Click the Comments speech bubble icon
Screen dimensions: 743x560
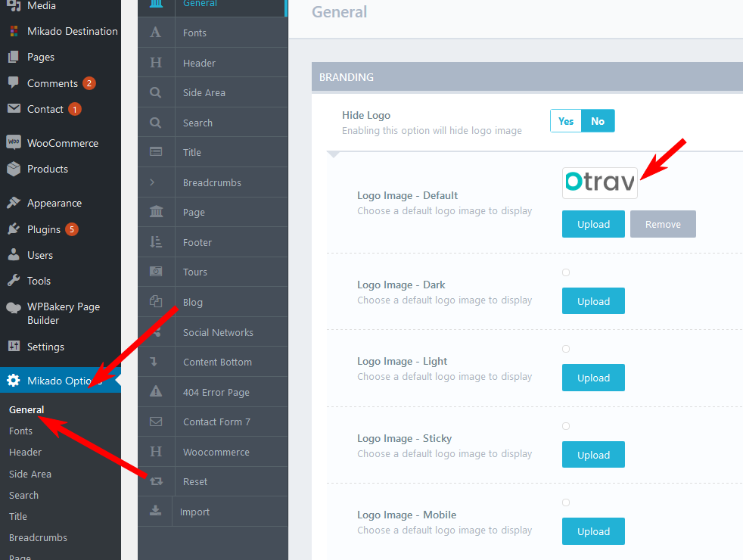(x=14, y=82)
